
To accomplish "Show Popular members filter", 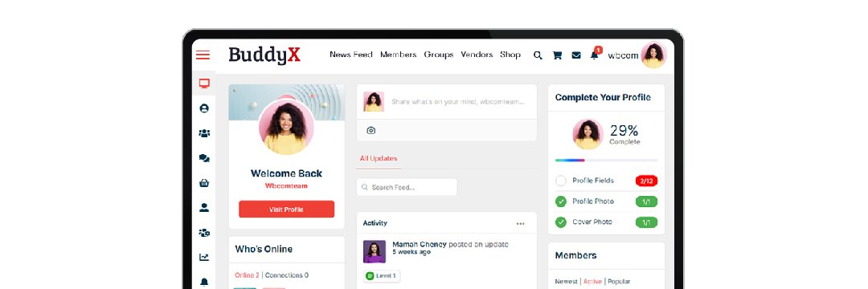I will coord(619,282).
